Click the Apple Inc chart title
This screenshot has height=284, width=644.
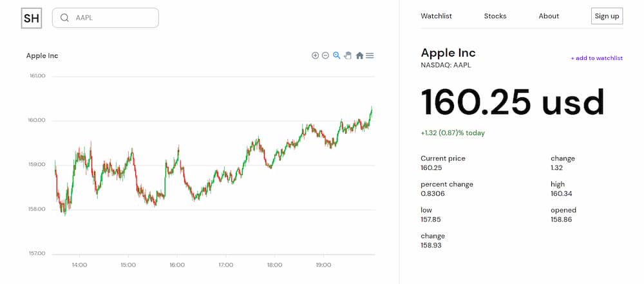tap(43, 55)
